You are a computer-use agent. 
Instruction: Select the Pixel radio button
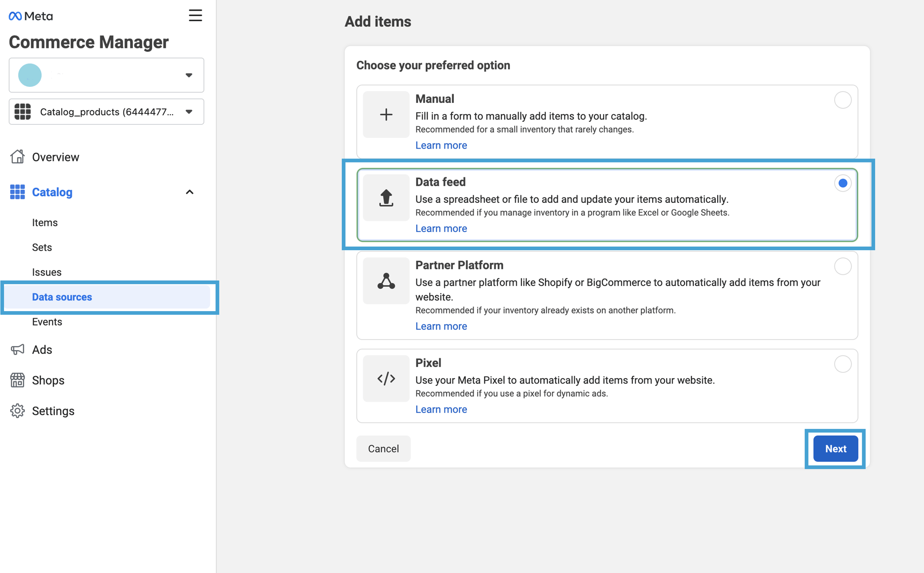(x=843, y=364)
